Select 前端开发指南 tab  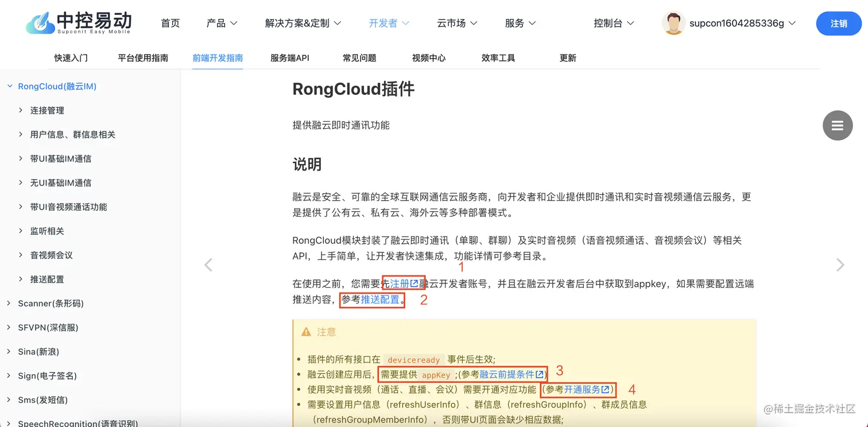pyautogui.click(x=218, y=58)
